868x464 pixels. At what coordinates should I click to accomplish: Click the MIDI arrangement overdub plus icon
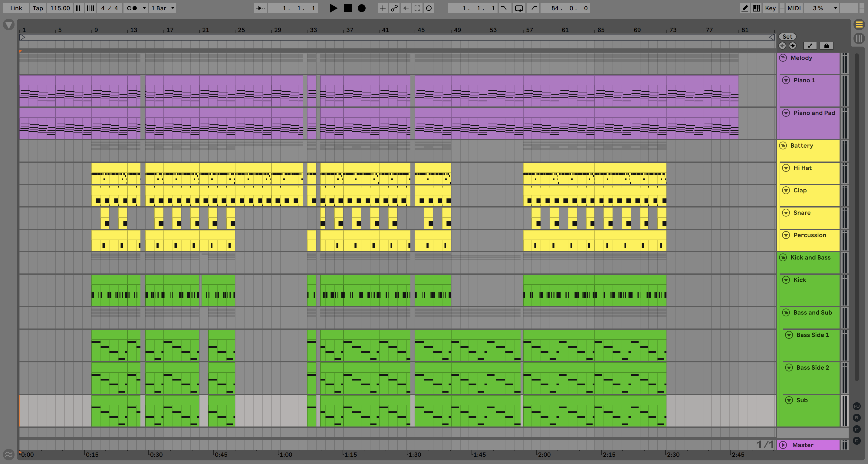tap(383, 8)
